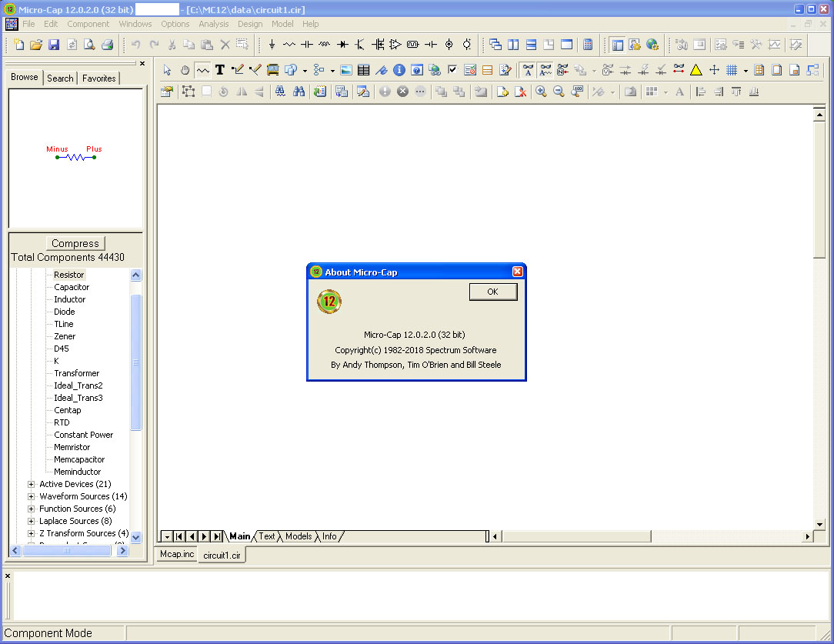Close the bottom message pane with its X
The height and width of the screenshot is (644, 834).
(8, 576)
